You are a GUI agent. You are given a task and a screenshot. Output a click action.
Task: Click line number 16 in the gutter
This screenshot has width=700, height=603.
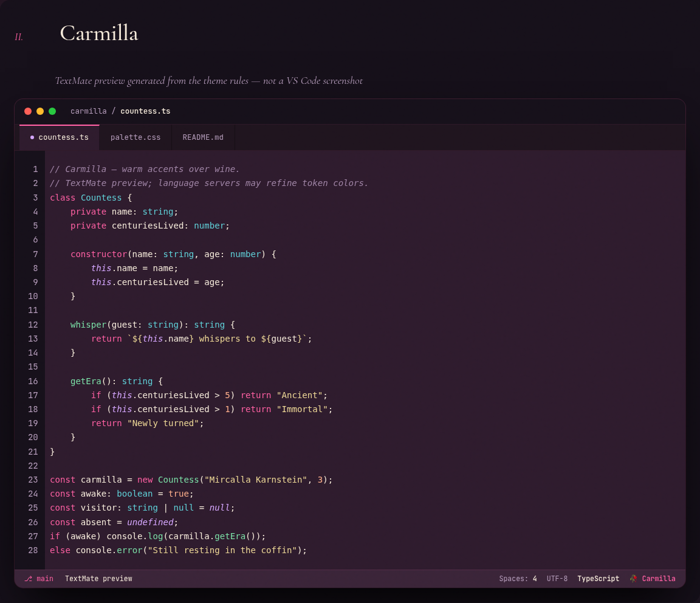click(33, 381)
